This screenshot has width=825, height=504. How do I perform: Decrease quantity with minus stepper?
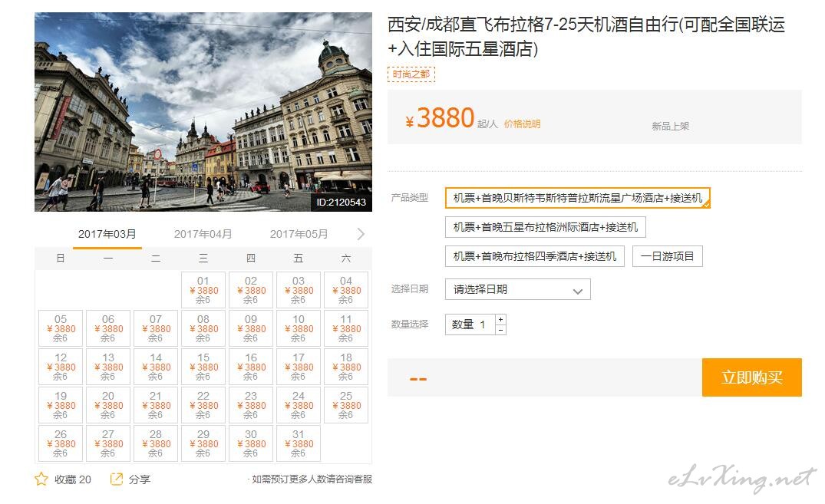[x=501, y=329]
